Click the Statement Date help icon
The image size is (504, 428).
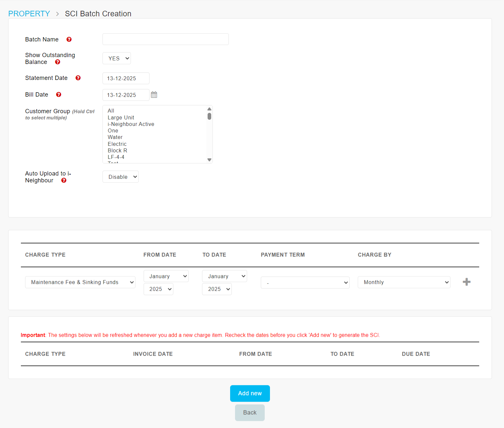78,78
